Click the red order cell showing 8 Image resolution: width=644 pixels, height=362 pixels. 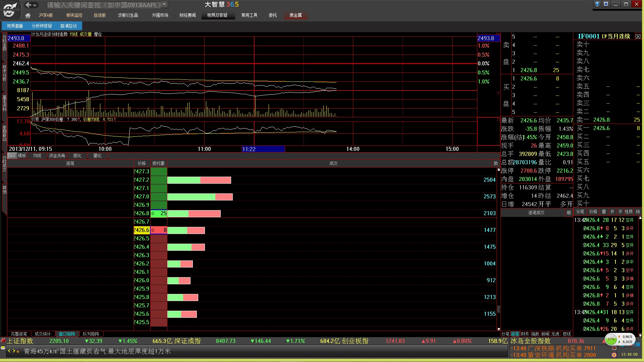pyautogui.click(x=159, y=230)
